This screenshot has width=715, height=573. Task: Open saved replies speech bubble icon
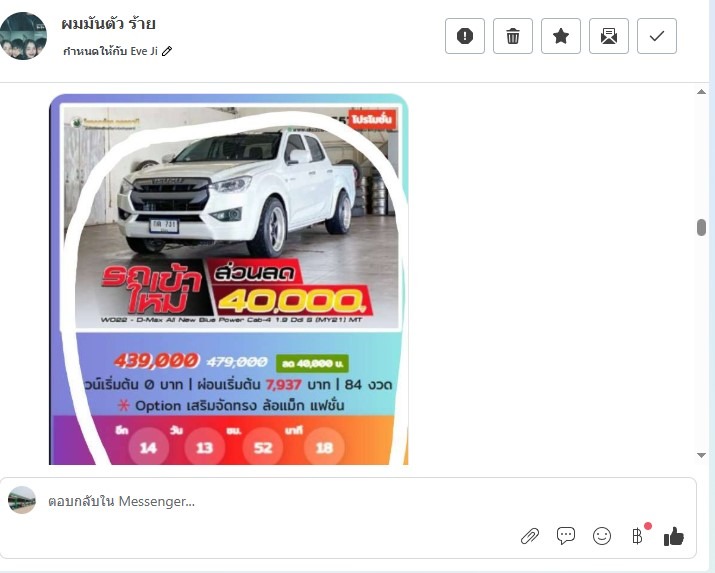[x=566, y=536]
